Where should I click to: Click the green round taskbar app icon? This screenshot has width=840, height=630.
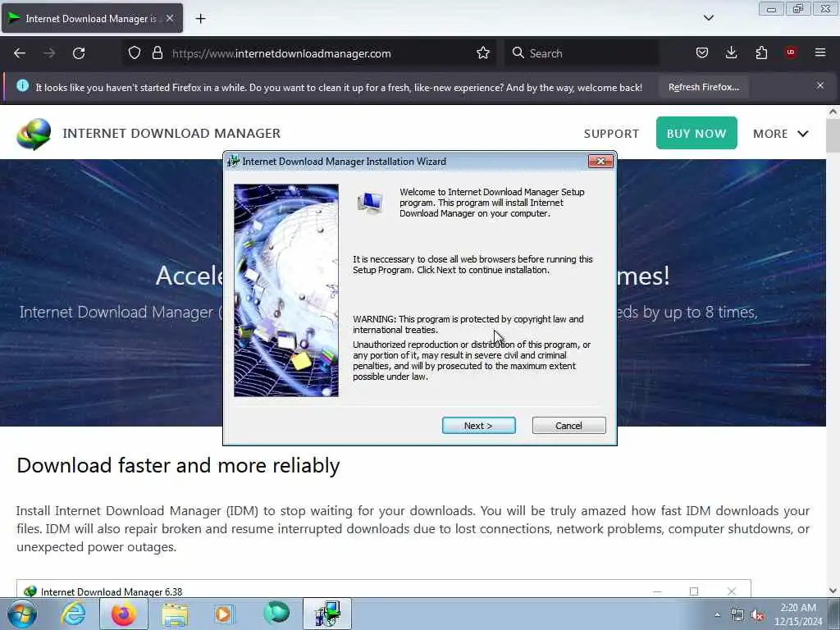(x=276, y=613)
